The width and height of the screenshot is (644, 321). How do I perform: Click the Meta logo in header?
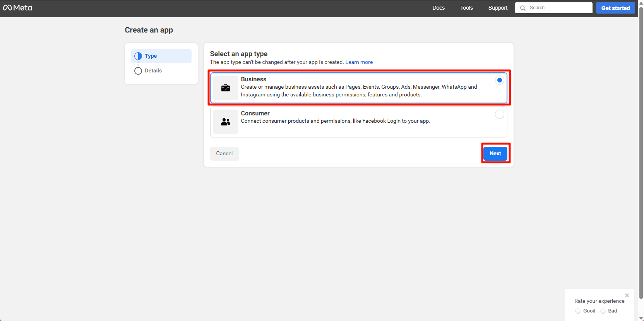17,8
